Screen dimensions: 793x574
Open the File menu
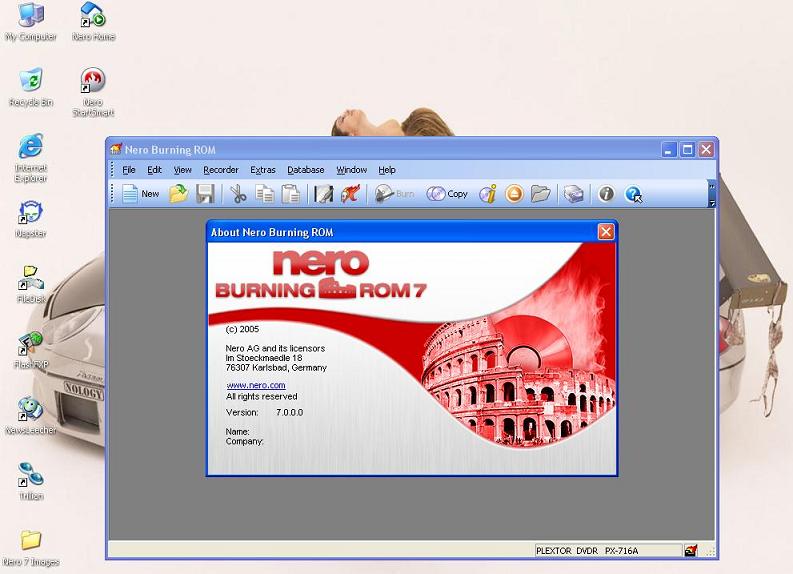[x=129, y=170]
